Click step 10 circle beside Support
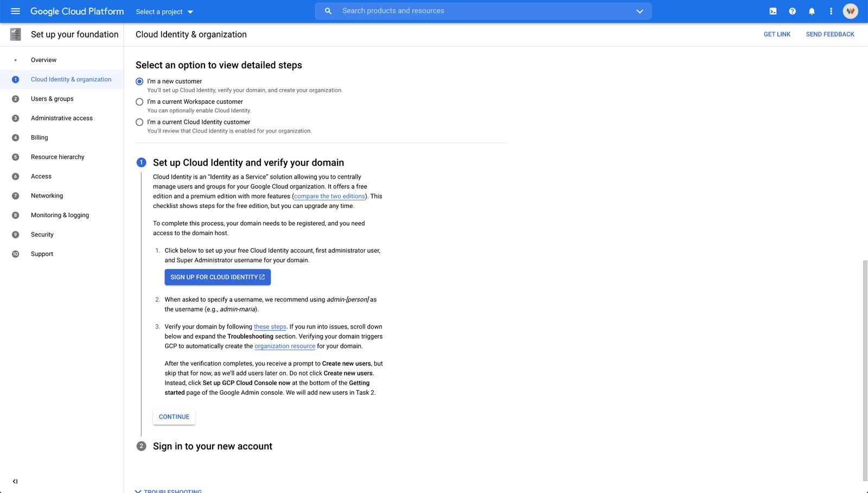This screenshot has height=493, width=868. [15, 254]
